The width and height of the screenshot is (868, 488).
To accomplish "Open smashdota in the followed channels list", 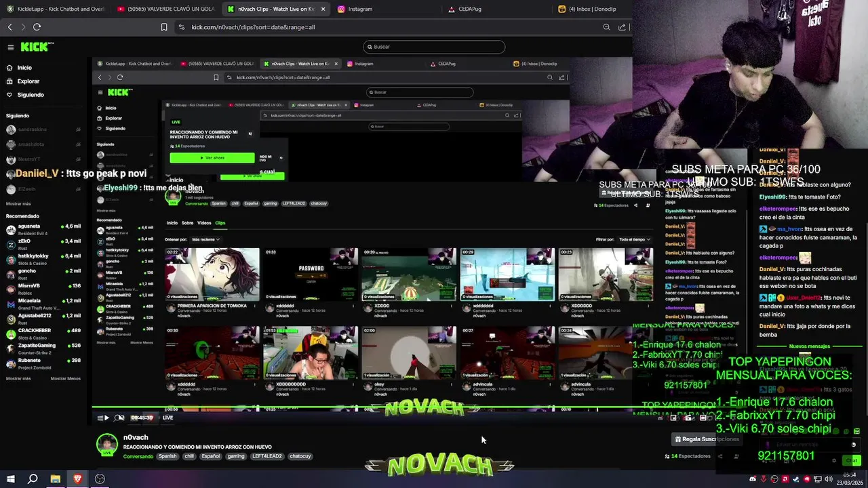I will 43,144.
